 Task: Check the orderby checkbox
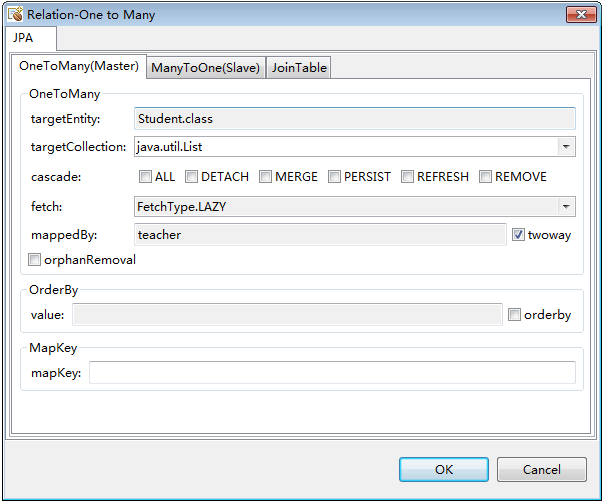(x=514, y=315)
